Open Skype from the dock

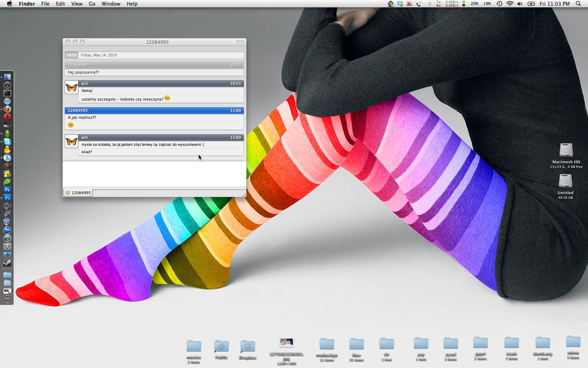click(x=7, y=142)
